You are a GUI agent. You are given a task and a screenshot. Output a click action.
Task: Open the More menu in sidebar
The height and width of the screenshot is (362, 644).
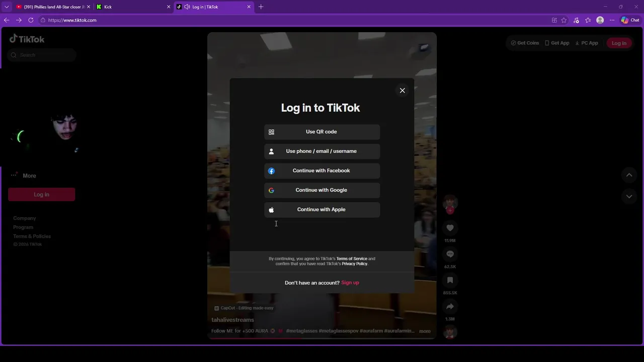pyautogui.click(x=24, y=175)
